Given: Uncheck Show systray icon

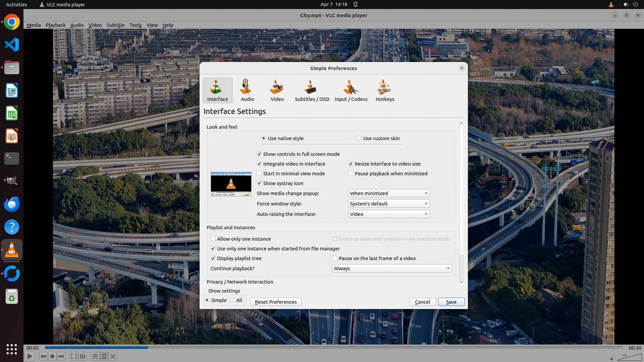Looking at the screenshot, I should [259, 183].
